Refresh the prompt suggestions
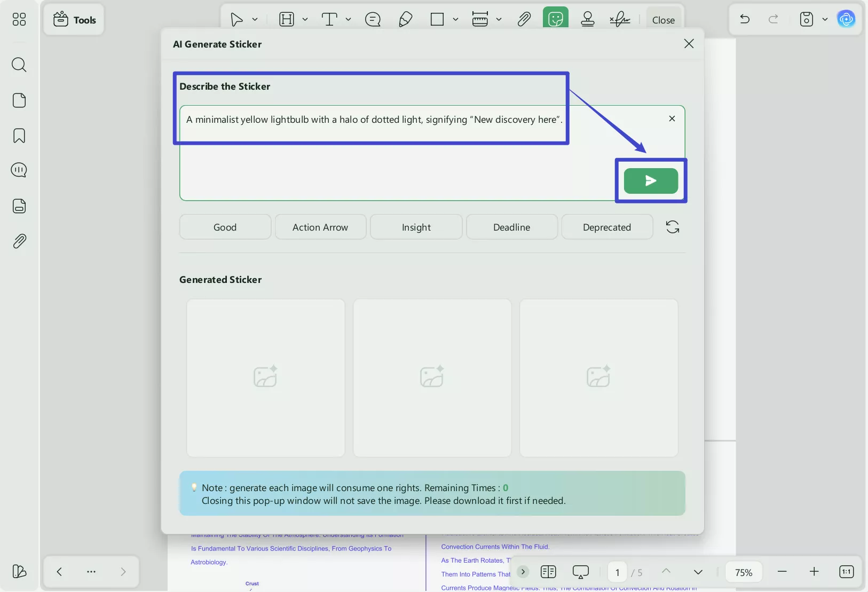Screen dimensions: 868x592 pyautogui.click(x=673, y=227)
